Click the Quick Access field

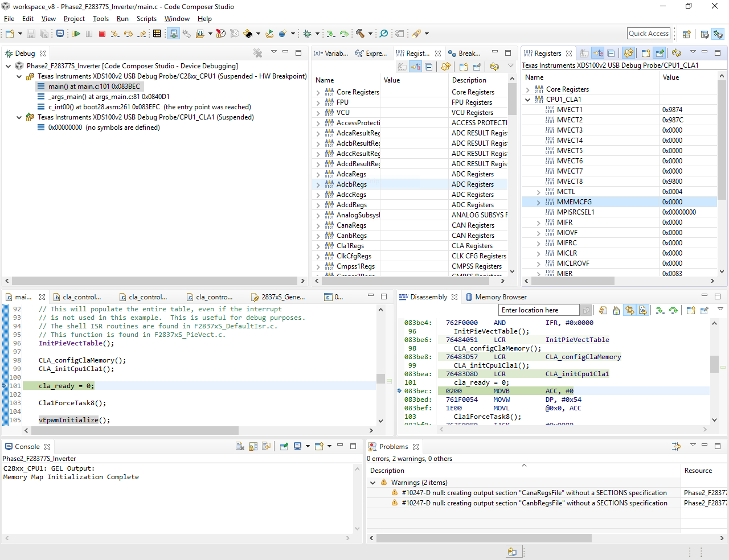[x=649, y=34]
